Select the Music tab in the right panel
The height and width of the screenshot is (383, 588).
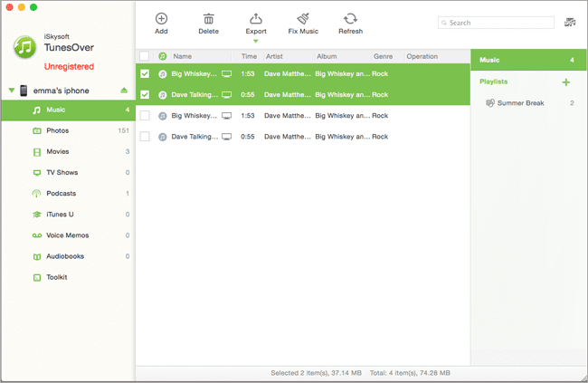[x=528, y=60]
